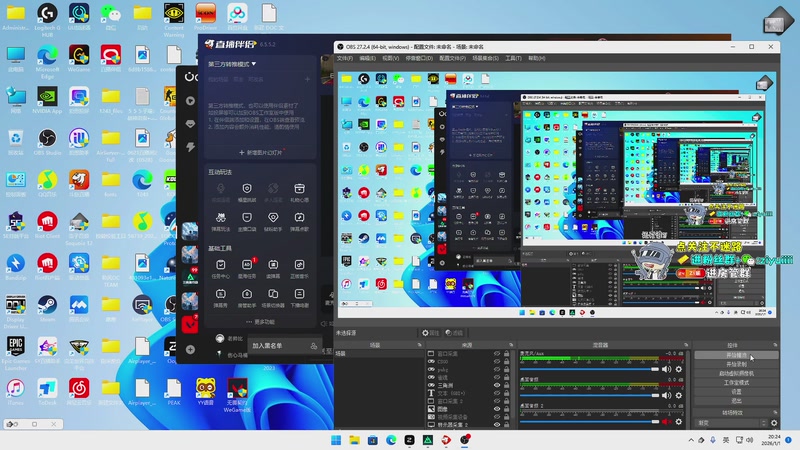The image size is (800, 450).
Task: Open the Logitech G HUB desktop icon
Action: (x=47, y=20)
